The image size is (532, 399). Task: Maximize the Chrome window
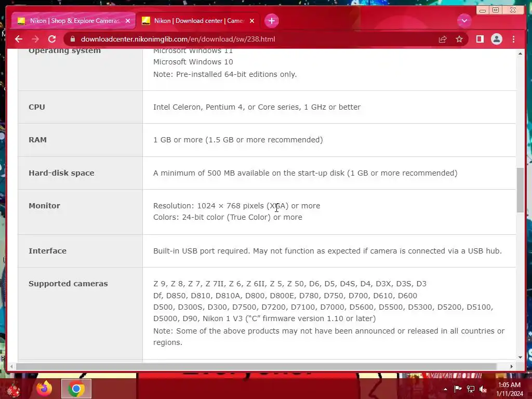(496, 10)
